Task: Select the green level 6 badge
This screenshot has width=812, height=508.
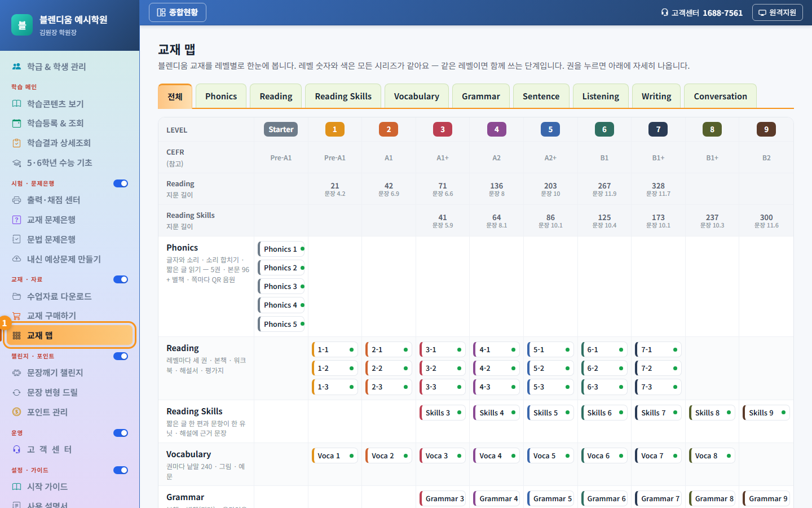Action: pyautogui.click(x=604, y=129)
